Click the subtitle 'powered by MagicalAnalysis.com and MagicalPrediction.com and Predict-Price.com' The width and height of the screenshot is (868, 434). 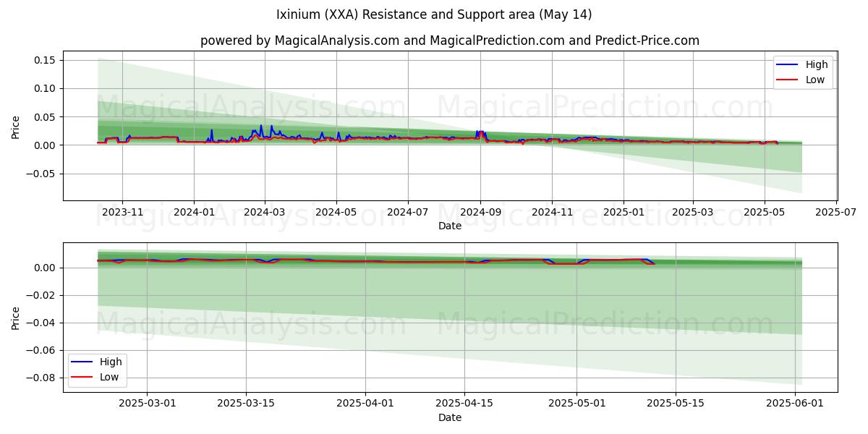(x=450, y=41)
